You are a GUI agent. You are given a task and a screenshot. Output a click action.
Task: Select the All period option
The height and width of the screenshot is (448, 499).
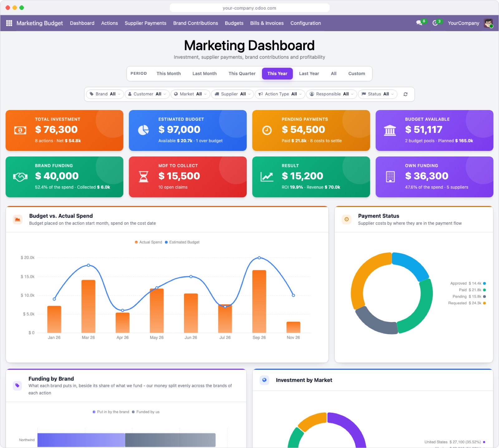pos(334,74)
